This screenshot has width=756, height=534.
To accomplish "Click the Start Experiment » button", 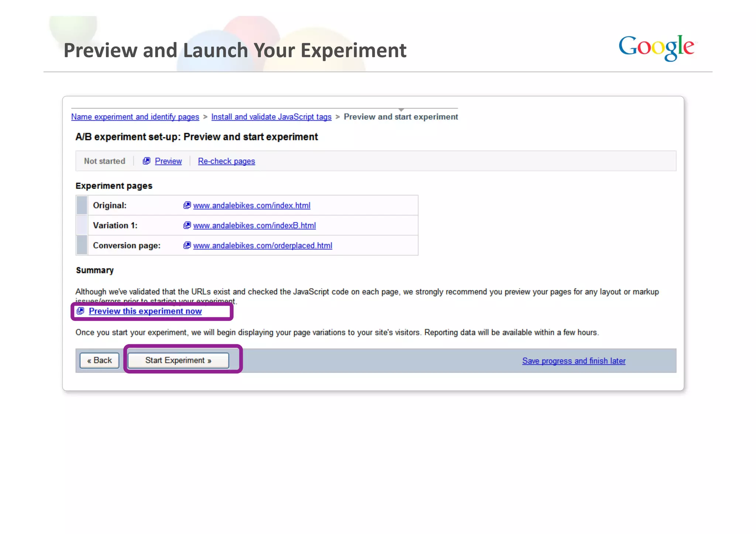I will click(x=178, y=361).
